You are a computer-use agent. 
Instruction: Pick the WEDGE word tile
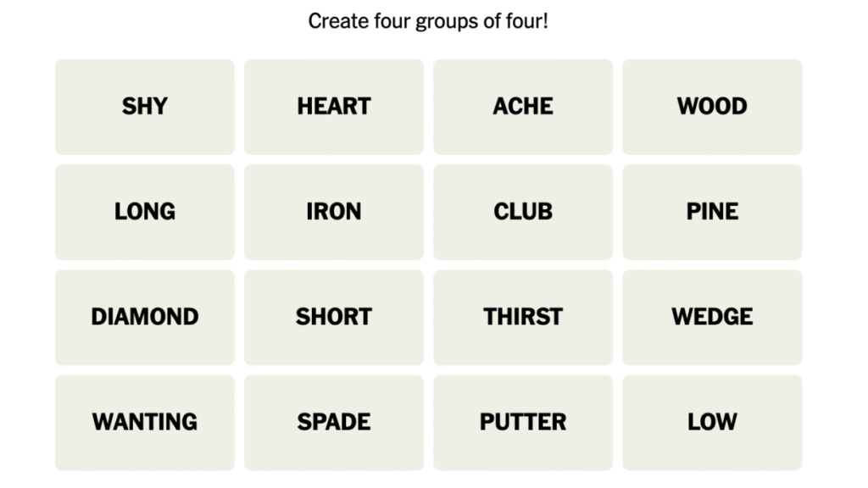712,317
